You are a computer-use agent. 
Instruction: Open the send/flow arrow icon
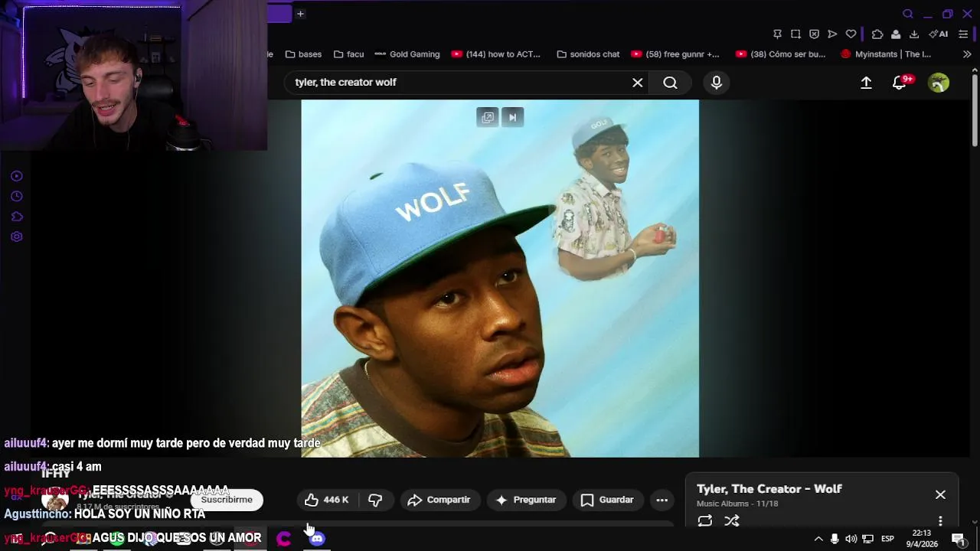point(832,34)
